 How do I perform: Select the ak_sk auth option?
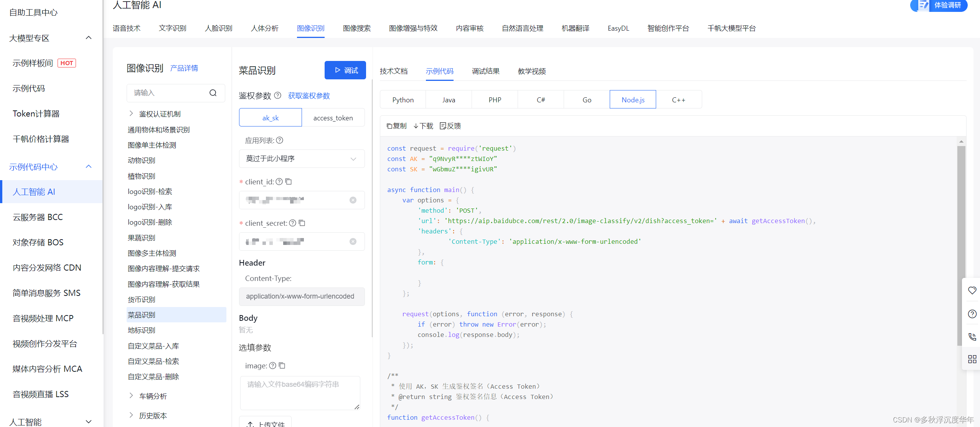[x=271, y=118]
